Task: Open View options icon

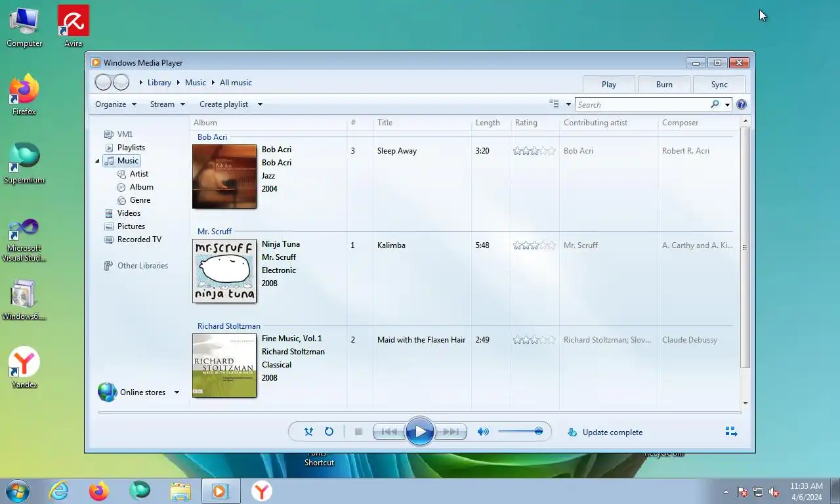Action: pyautogui.click(x=554, y=104)
